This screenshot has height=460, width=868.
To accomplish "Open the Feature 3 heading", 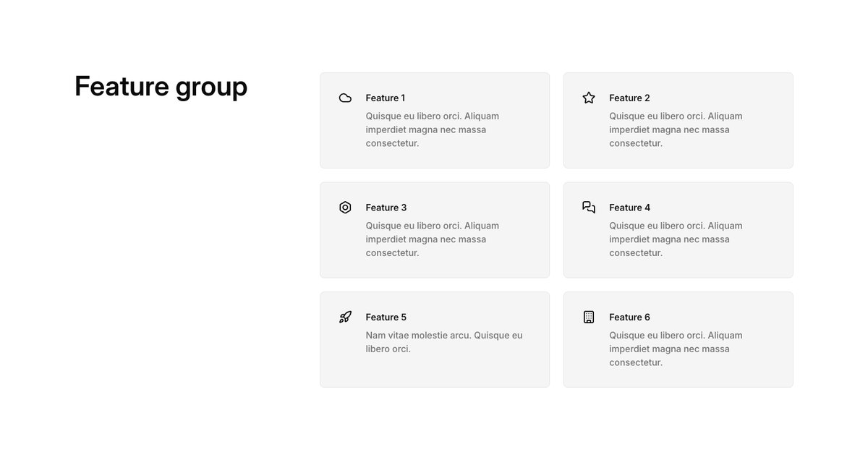I will click(386, 208).
